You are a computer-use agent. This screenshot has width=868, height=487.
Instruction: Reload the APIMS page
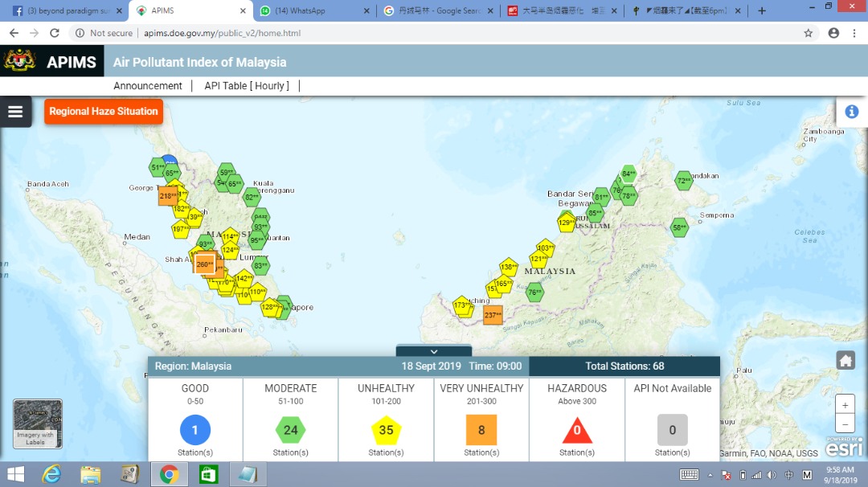pyautogui.click(x=55, y=33)
